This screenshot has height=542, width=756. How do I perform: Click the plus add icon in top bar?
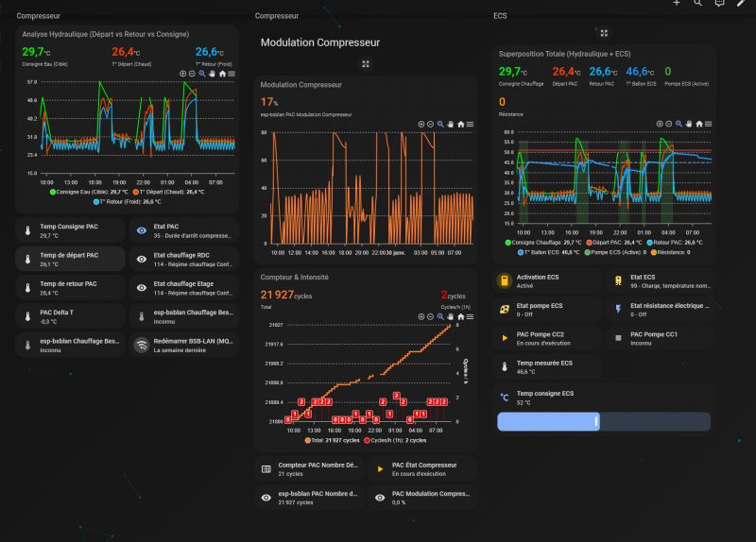[677, 4]
